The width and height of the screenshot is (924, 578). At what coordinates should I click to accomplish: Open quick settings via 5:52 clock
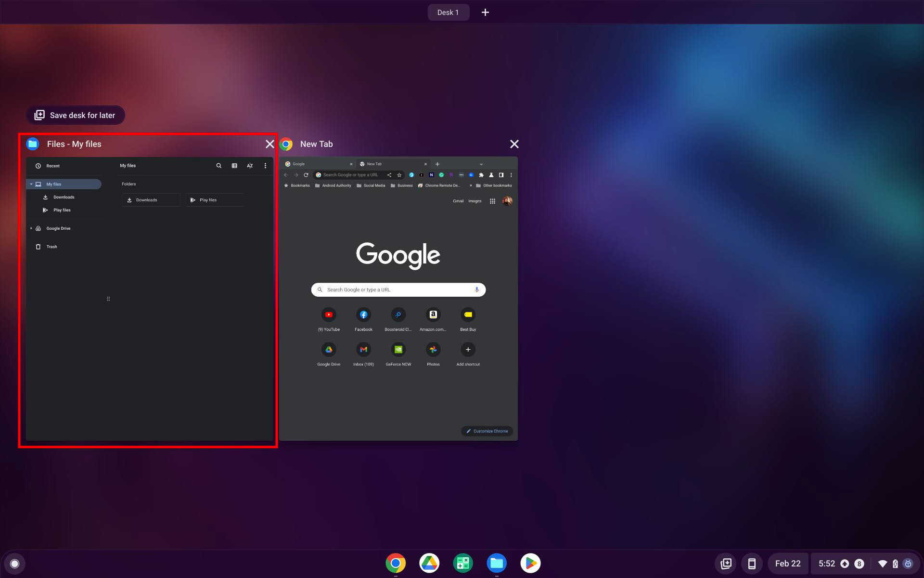(x=826, y=564)
